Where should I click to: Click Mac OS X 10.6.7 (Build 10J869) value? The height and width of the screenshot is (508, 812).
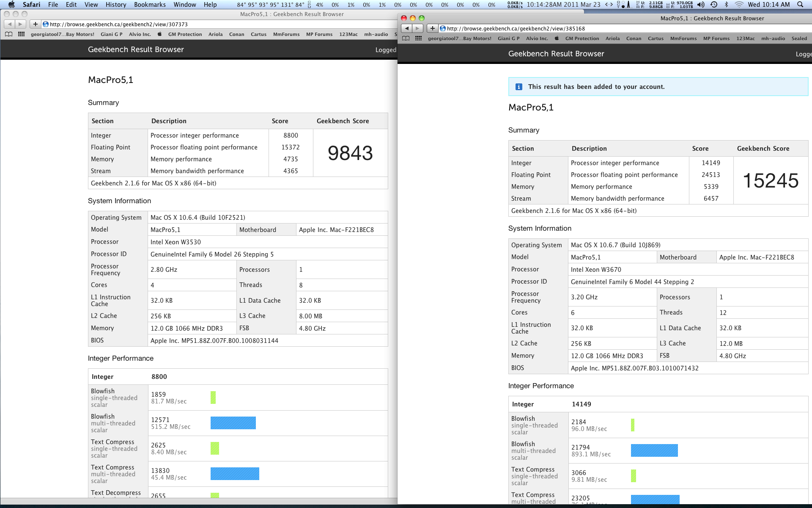click(x=615, y=245)
